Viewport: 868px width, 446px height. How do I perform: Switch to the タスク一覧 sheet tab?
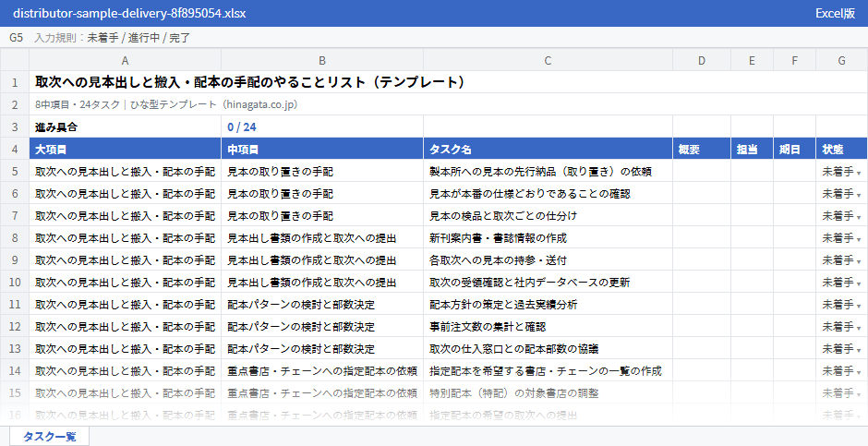point(49,437)
